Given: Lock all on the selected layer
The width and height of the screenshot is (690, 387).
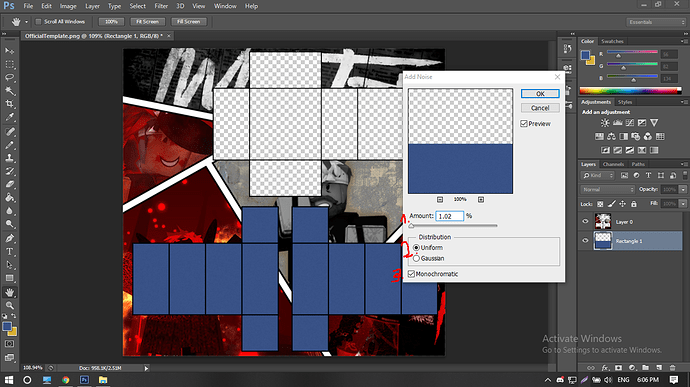Looking at the screenshot, I should coord(634,204).
